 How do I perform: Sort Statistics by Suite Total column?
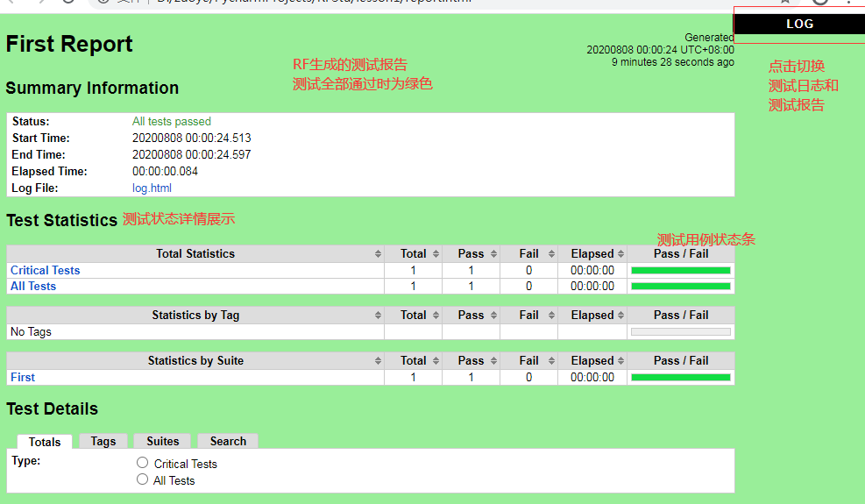tap(413, 360)
